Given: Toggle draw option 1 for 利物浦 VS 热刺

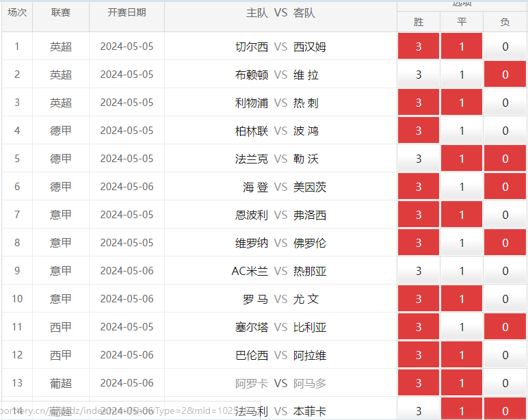Looking at the screenshot, I should coord(462,102).
